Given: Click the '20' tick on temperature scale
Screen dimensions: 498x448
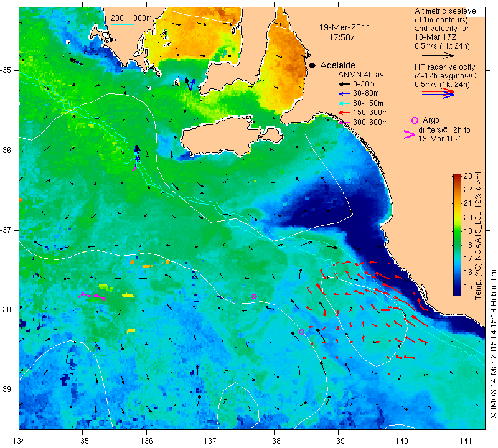Looking at the screenshot, I should (x=468, y=217).
